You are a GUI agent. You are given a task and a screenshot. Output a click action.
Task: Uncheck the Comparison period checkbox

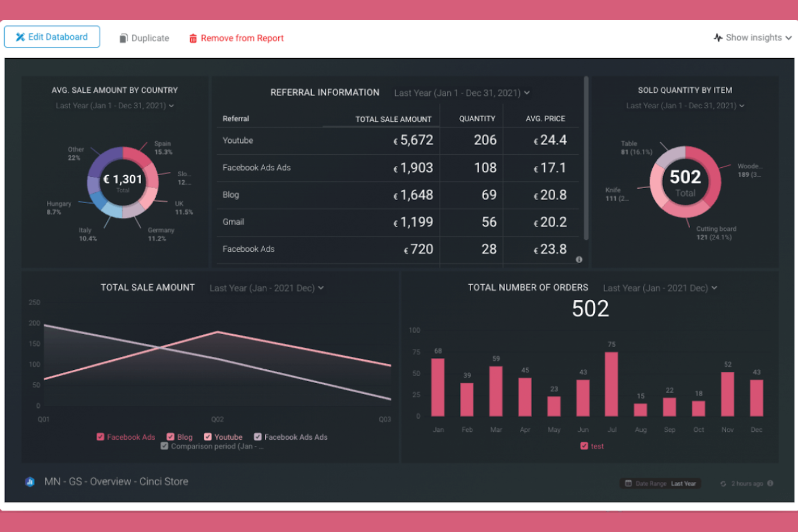[164, 446]
